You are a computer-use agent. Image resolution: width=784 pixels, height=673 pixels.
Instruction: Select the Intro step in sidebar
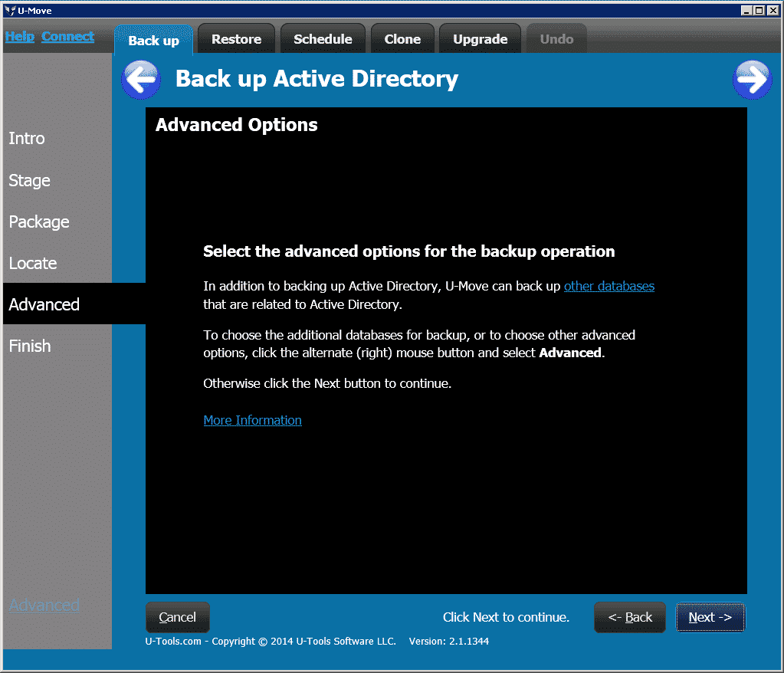(x=27, y=139)
